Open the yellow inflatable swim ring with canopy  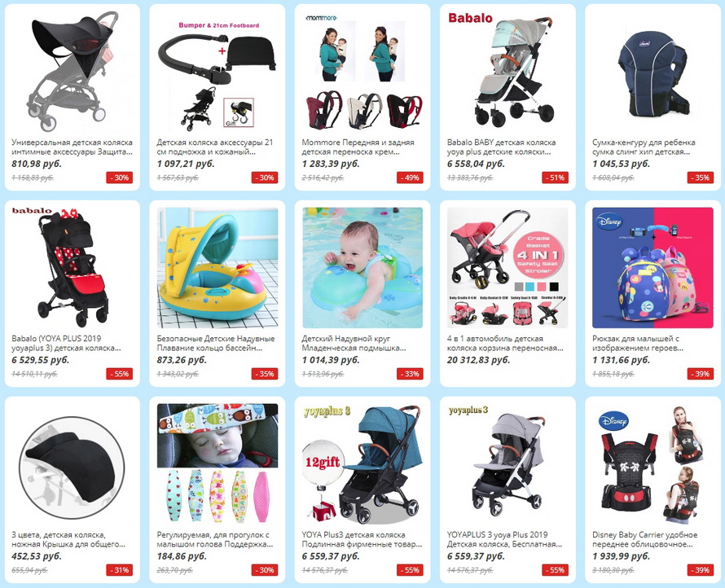(x=217, y=268)
